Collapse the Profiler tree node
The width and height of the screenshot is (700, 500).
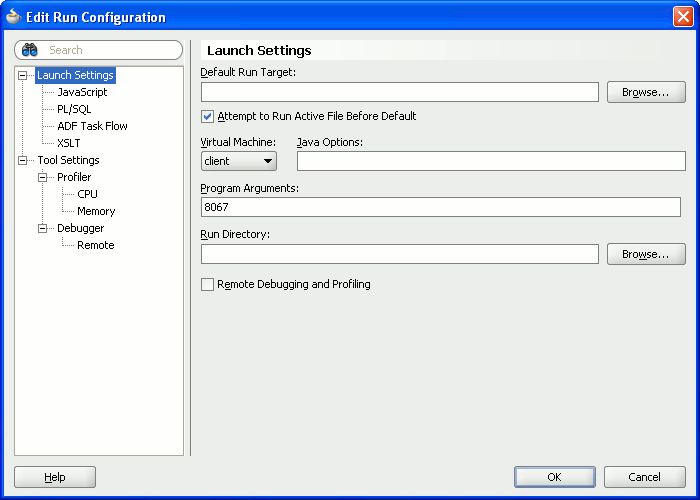[x=43, y=177]
